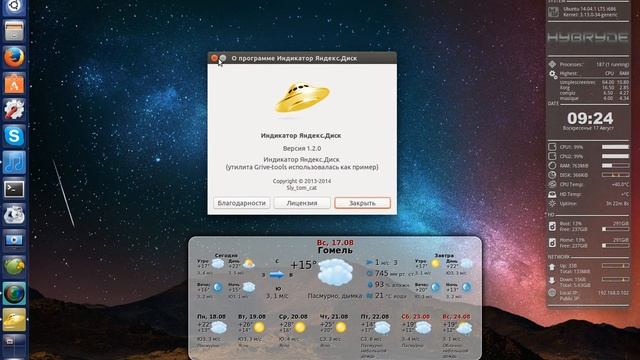Click the Processes icon in system monitor

click(552, 64)
